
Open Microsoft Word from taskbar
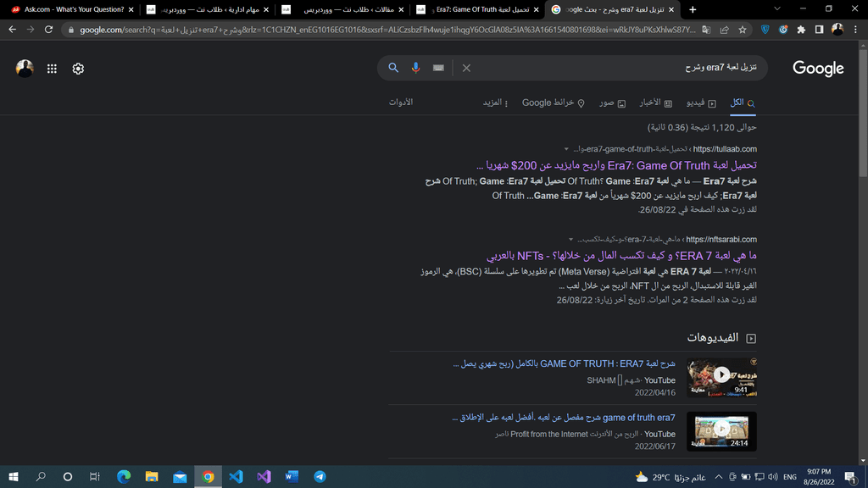[292, 476]
